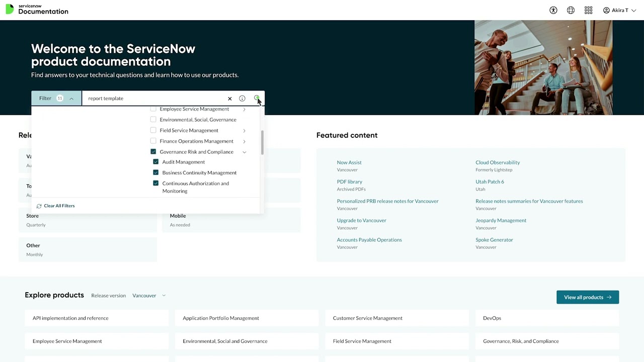Open the DevOps product page

[x=492, y=318]
